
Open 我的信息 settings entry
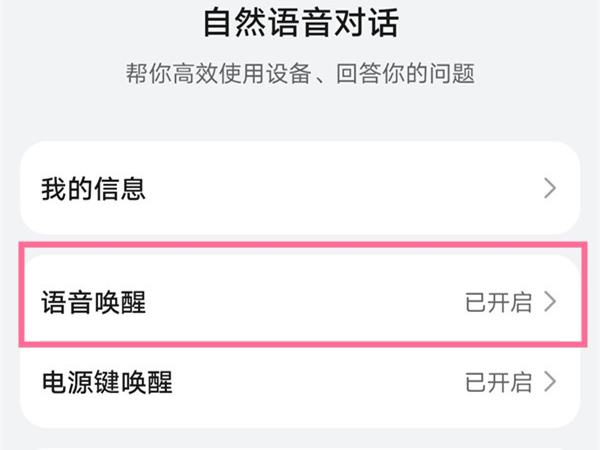point(94,188)
